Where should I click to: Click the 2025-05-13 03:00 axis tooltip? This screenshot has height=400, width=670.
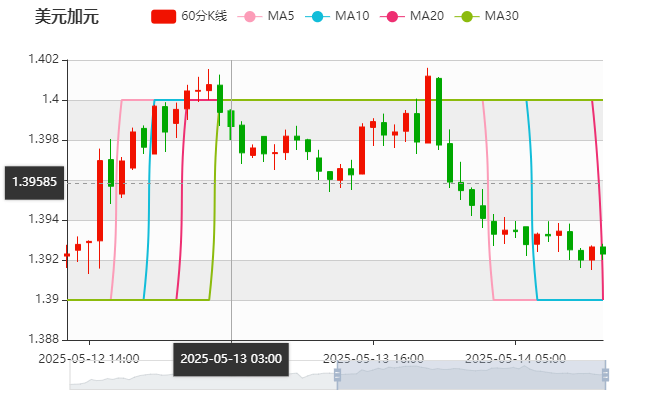click(231, 359)
